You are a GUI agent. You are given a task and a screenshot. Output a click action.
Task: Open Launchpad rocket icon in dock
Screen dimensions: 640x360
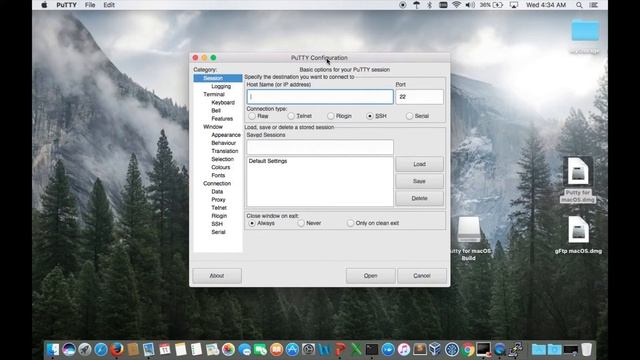[85, 349]
